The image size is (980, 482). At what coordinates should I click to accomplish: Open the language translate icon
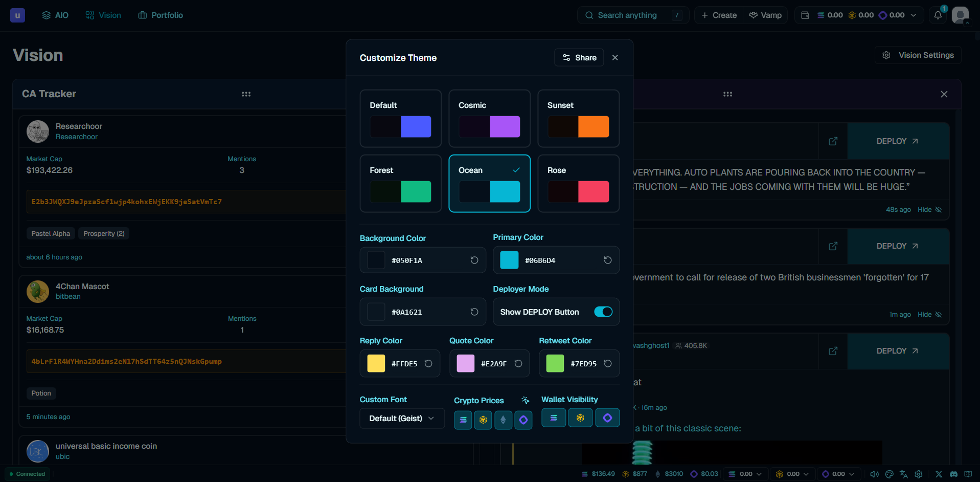(904, 474)
